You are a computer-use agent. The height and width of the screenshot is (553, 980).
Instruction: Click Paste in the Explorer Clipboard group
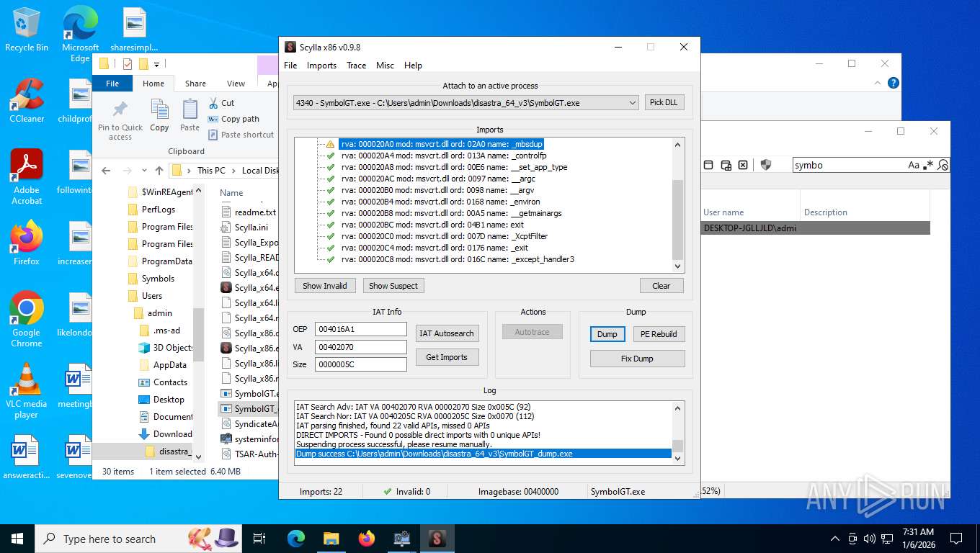(190, 115)
